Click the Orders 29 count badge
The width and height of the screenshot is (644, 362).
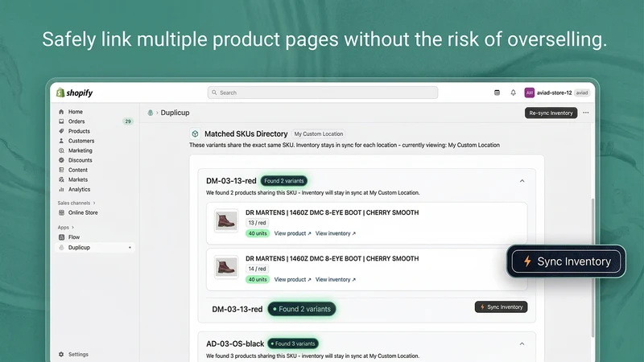(128, 121)
